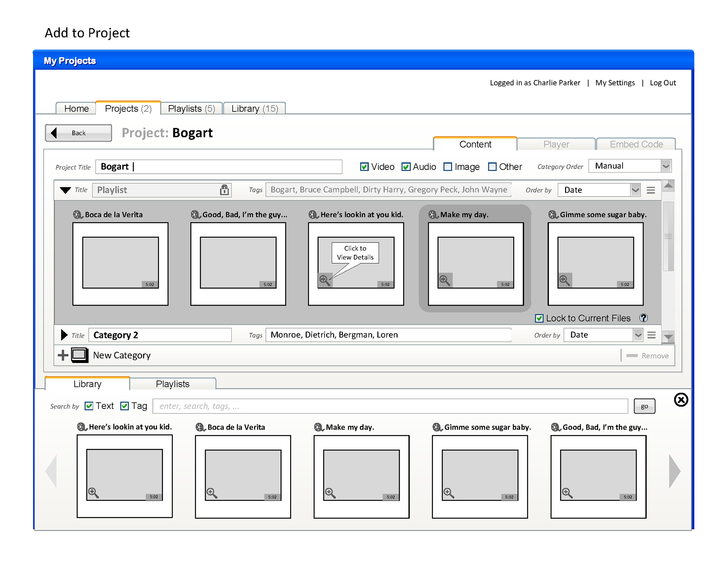The width and height of the screenshot is (728, 563).
Task: Switch to the Embed Code tab
Action: click(x=636, y=144)
